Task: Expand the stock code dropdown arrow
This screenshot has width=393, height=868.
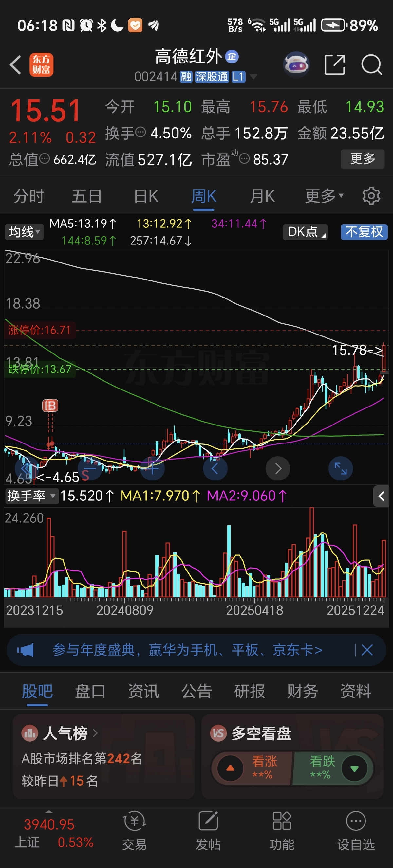Action: 253,77
